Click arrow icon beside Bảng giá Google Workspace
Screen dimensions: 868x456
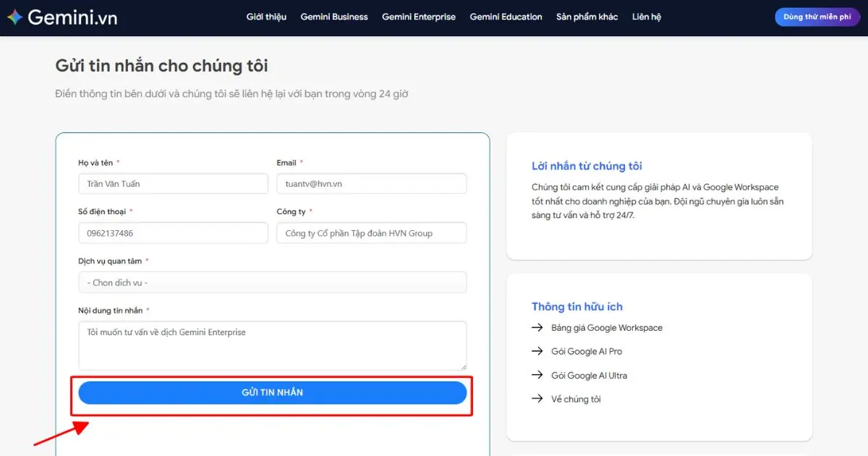(x=537, y=328)
